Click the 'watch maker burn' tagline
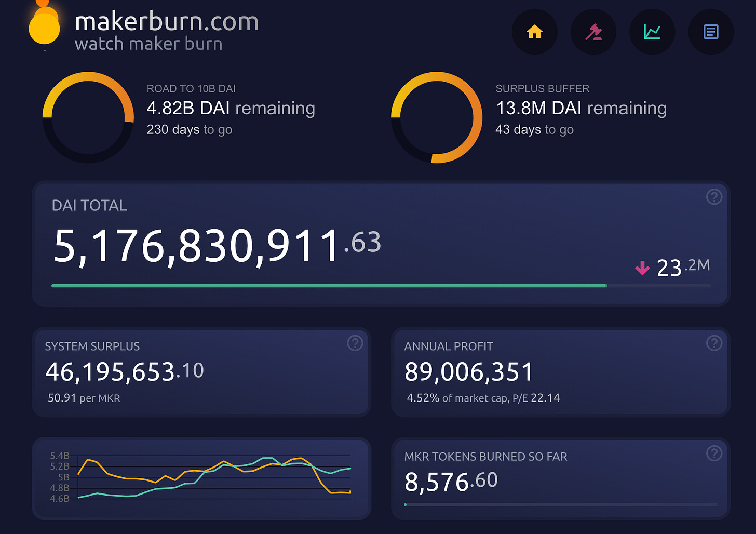Image resolution: width=756 pixels, height=534 pixels. point(148,44)
